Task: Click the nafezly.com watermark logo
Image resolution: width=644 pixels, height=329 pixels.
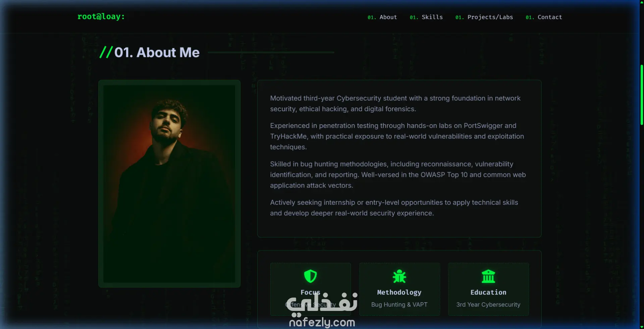Action: pos(322,310)
